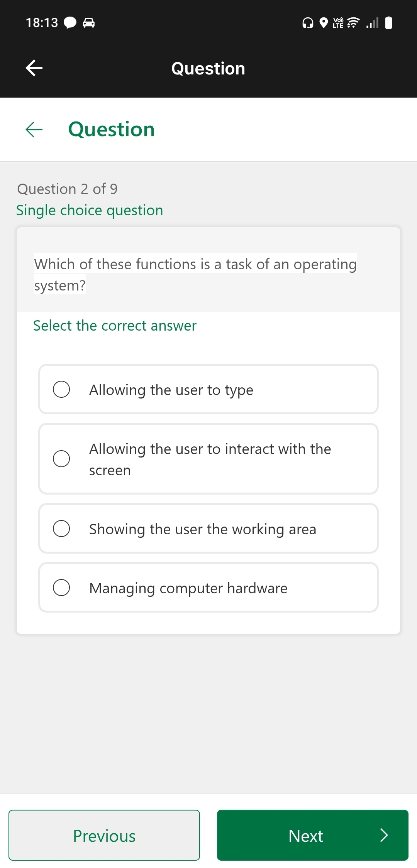Tap the VoLTE indicator in the status bar
The width and height of the screenshot is (417, 868).
coord(337,23)
